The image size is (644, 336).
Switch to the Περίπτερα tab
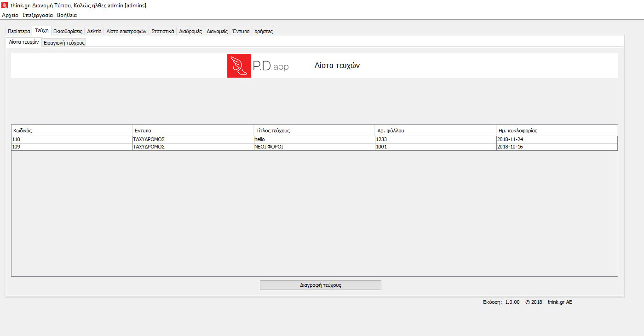point(19,32)
